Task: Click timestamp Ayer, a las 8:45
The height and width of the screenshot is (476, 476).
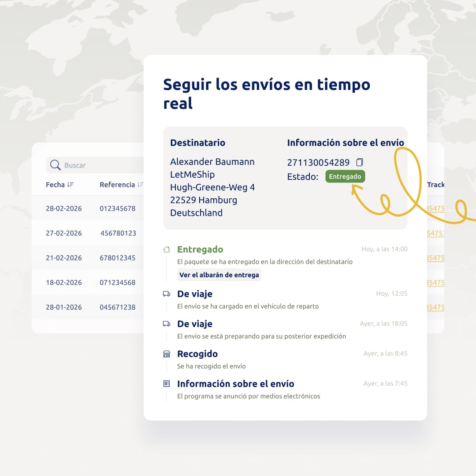Action: (x=386, y=353)
